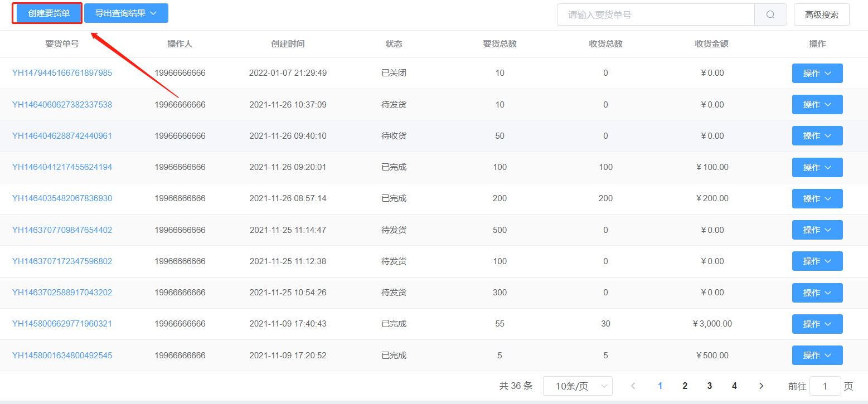
Task: Expand 操作 menu for order YH1458006629771960321
Action: click(817, 324)
